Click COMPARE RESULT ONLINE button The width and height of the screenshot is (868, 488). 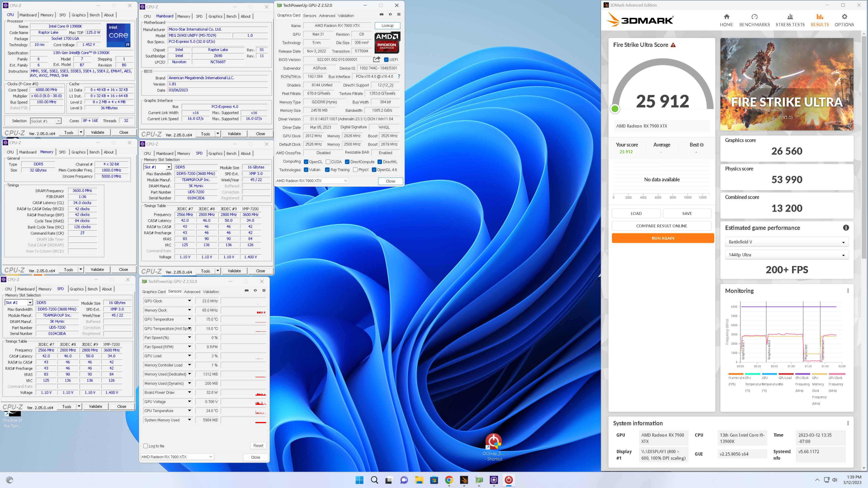661,226
